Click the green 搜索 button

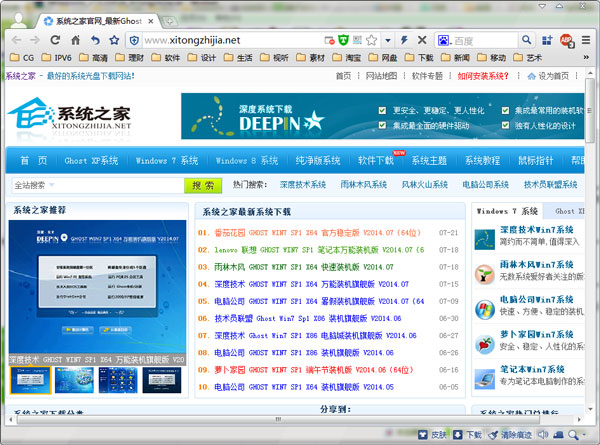point(203,186)
